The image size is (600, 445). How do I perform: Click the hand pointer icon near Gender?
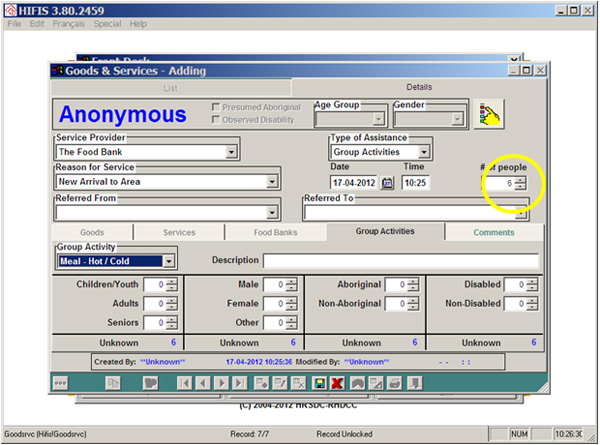(489, 115)
